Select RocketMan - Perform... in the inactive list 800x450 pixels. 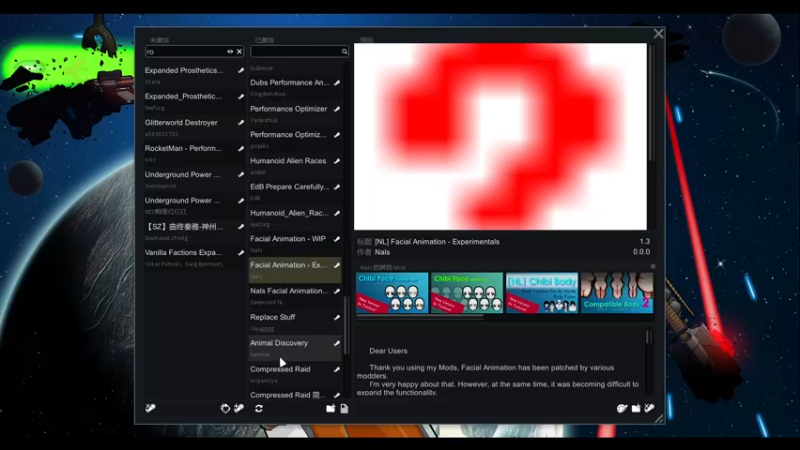tap(194, 153)
